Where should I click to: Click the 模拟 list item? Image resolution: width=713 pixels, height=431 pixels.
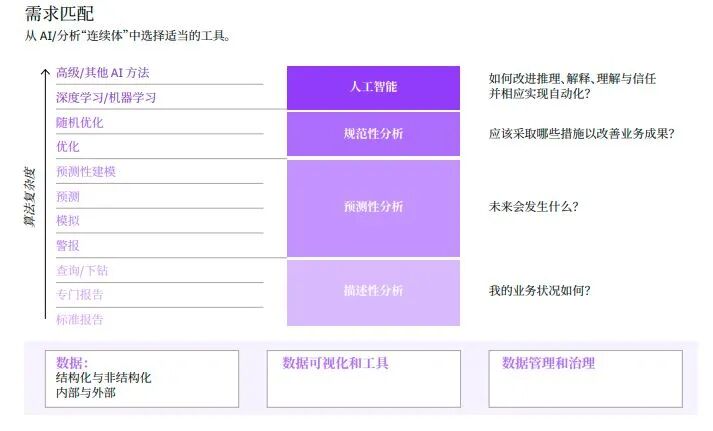[68, 221]
